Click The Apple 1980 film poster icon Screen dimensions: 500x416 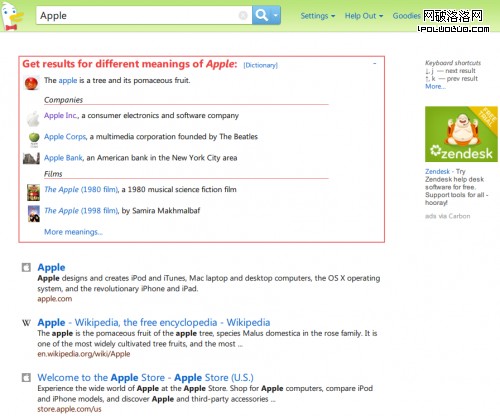pyautogui.click(x=33, y=192)
